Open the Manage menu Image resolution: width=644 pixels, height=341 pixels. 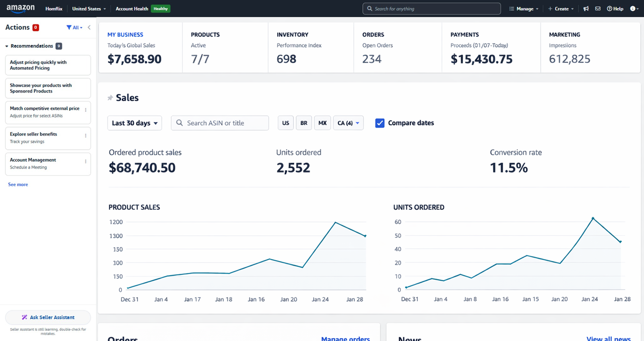[x=524, y=9]
